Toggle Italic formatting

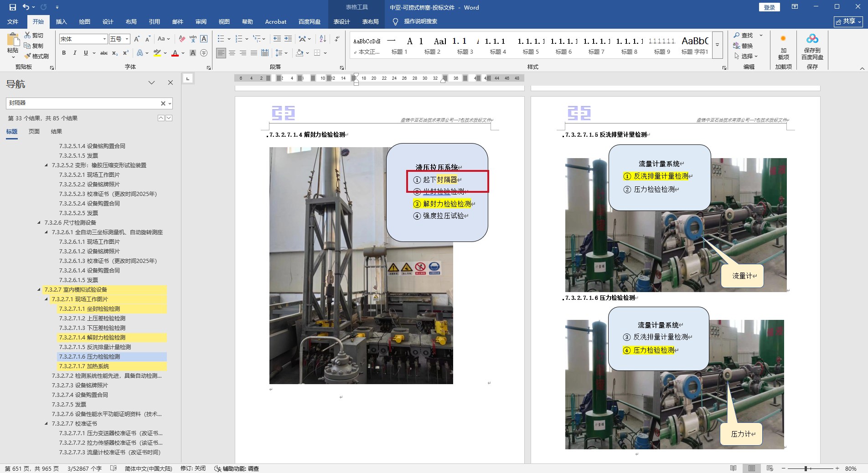click(x=75, y=53)
